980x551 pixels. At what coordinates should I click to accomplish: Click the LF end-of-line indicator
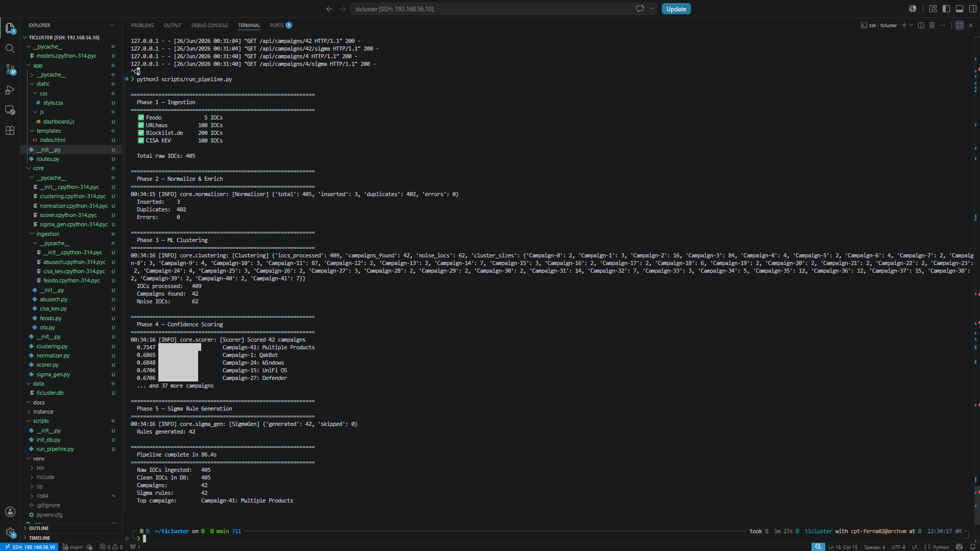(x=914, y=547)
